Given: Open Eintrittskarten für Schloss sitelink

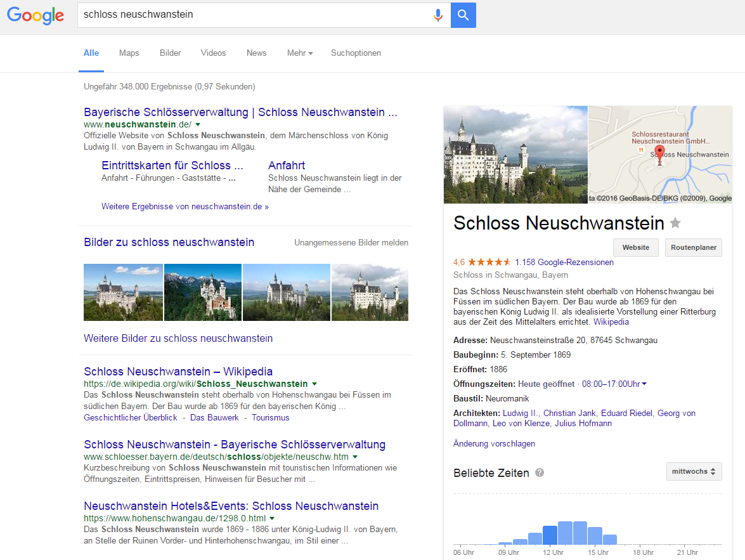Looking at the screenshot, I should point(172,166).
